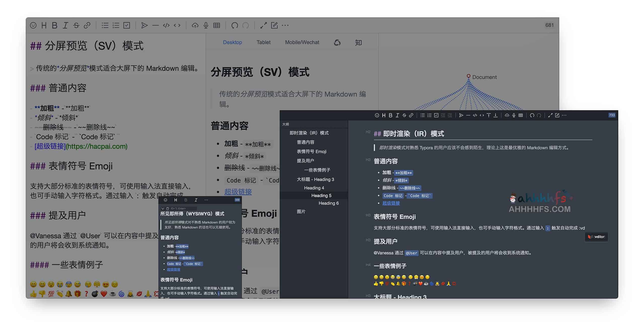The width and height of the screenshot is (644, 332).
Task: Undo the last edit in the dark editor
Action: (x=532, y=115)
